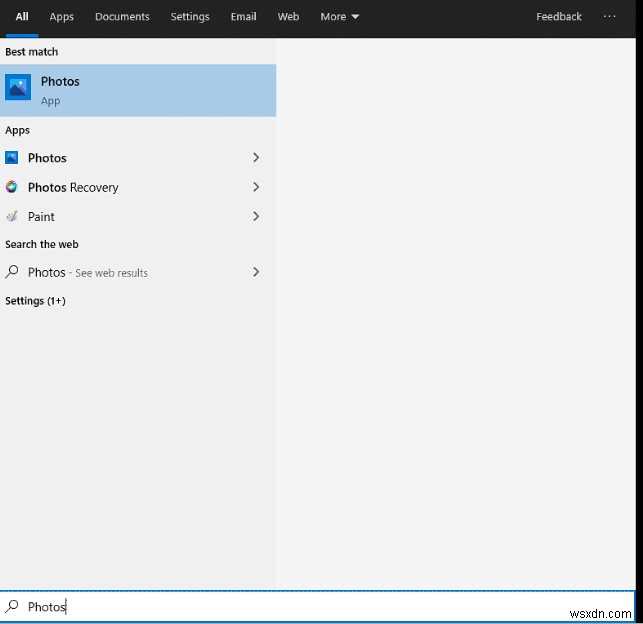Switch to the Settings filter tab
This screenshot has height=624, width=643.
pyautogui.click(x=190, y=17)
